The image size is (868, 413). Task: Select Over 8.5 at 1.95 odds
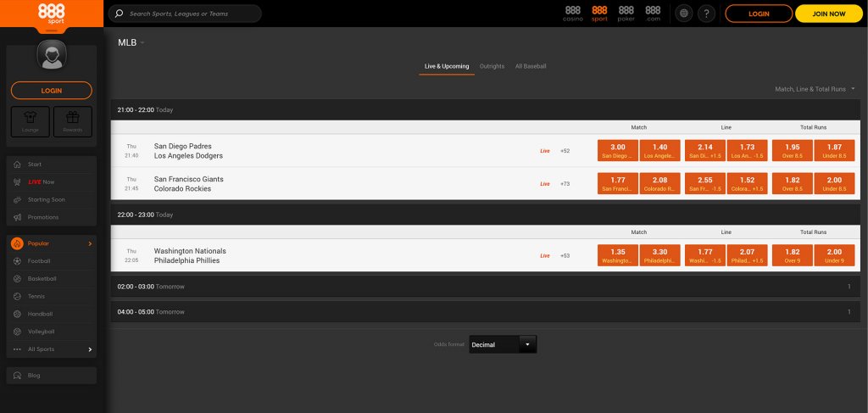tap(793, 151)
